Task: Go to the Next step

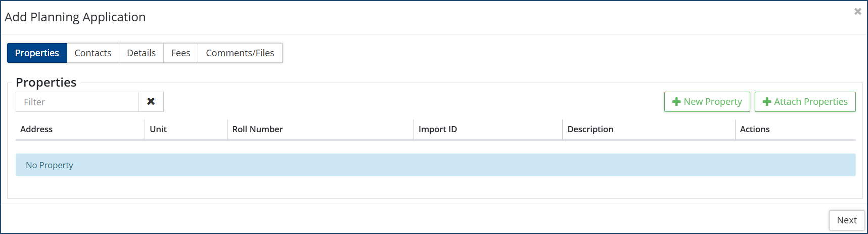Action: (x=846, y=220)
